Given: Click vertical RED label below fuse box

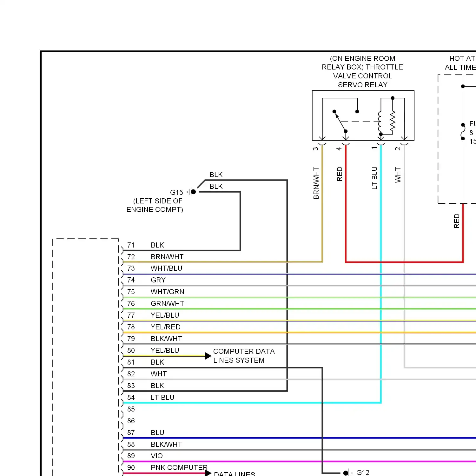Looking at the screenshot, I should [x=457, y=221].
